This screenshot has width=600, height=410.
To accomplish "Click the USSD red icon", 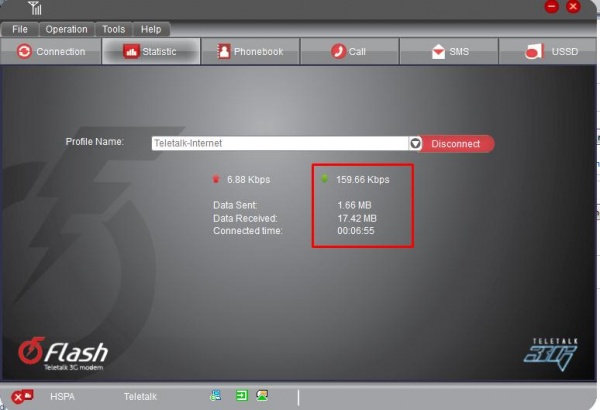I will coord(534,51).
